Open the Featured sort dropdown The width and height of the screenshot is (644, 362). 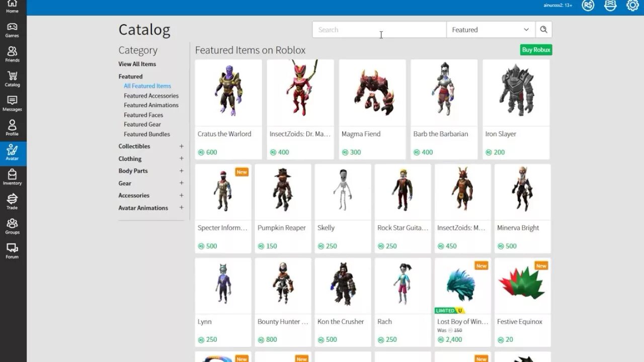(491, 30)
